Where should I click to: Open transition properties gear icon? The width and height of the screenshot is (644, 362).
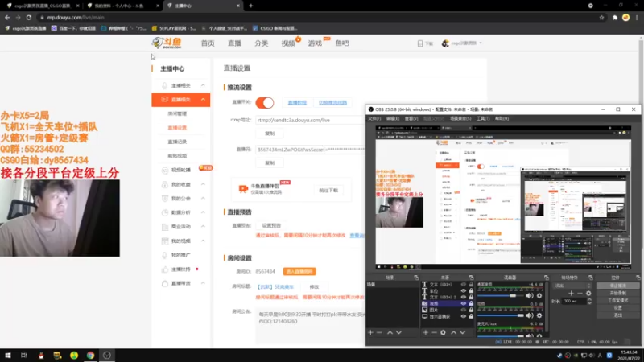point(588,294)
